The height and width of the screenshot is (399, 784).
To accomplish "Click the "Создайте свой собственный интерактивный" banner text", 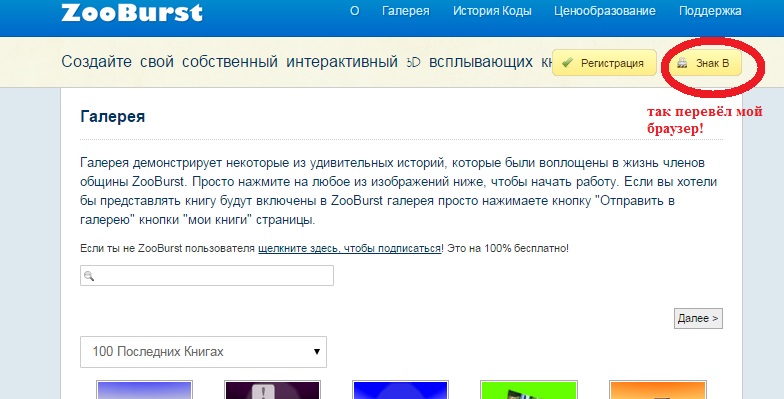I will tap(230, 62).
